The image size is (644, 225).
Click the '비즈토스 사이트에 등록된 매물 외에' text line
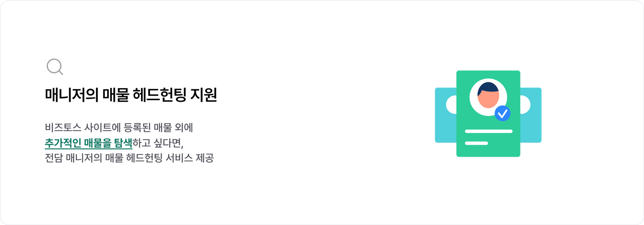pos(119,127)
